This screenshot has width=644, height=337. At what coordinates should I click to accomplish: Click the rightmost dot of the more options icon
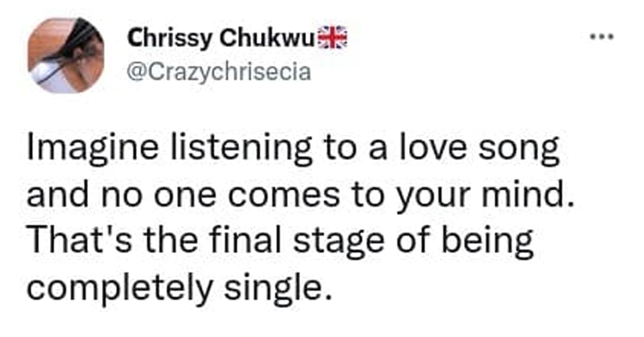click(610, 35)
